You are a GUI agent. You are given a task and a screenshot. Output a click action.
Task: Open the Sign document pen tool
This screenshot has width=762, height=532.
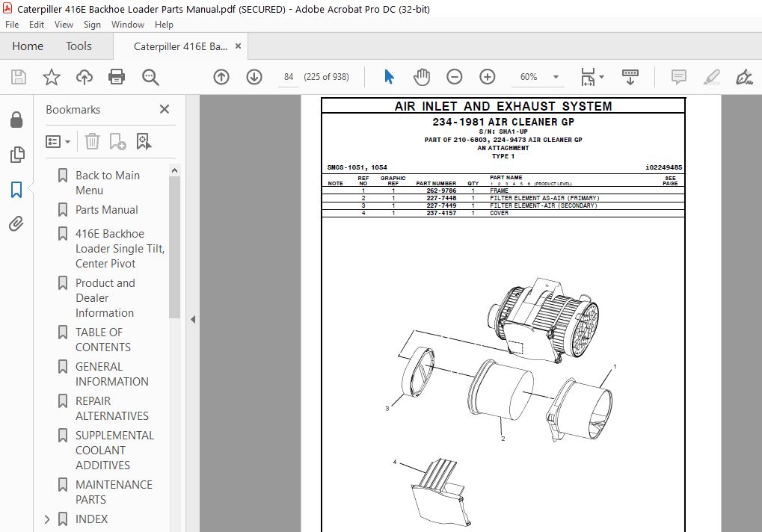(x=744, y=77)
